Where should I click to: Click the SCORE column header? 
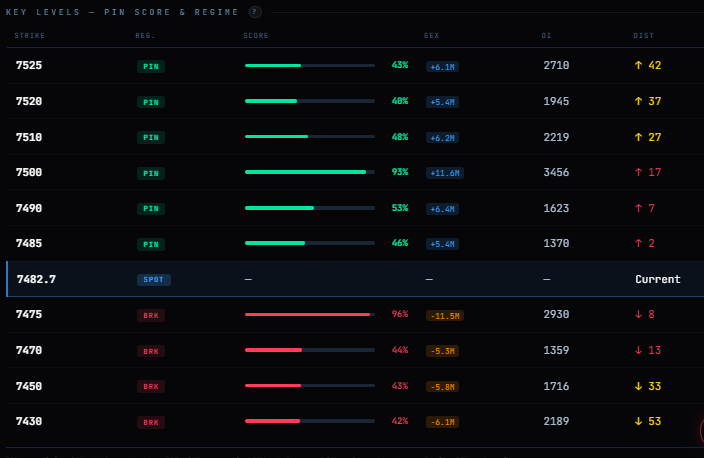(x=256, y=35)
